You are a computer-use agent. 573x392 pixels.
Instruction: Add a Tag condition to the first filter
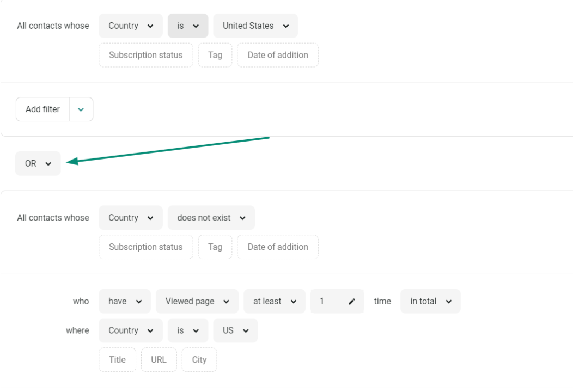[215, 55]
